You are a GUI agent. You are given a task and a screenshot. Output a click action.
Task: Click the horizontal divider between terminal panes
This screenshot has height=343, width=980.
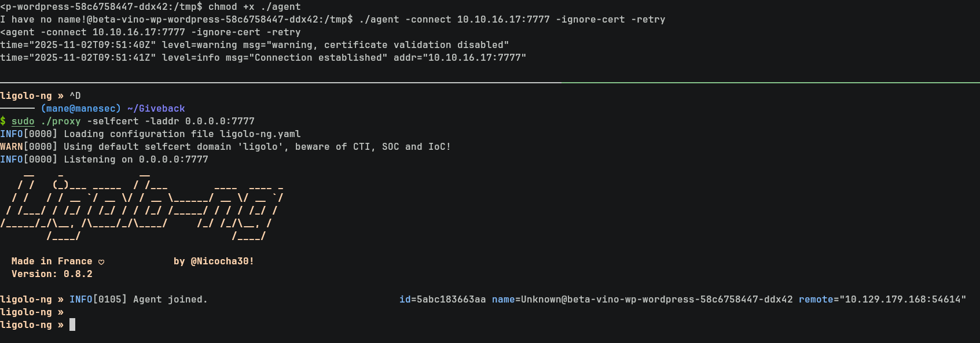tap(490, 83)
